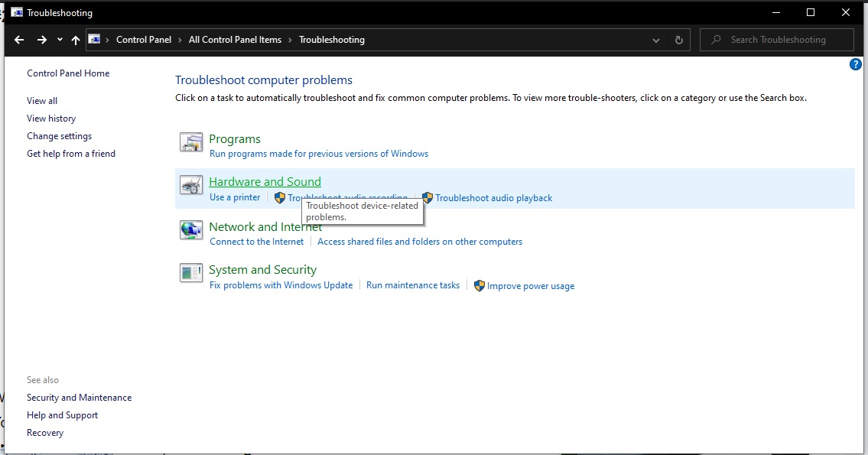This screenshot has width=868, height=455.
Task: Navigate up one level with up arrow
Action: pyautogui.click(x=75, y=40)
